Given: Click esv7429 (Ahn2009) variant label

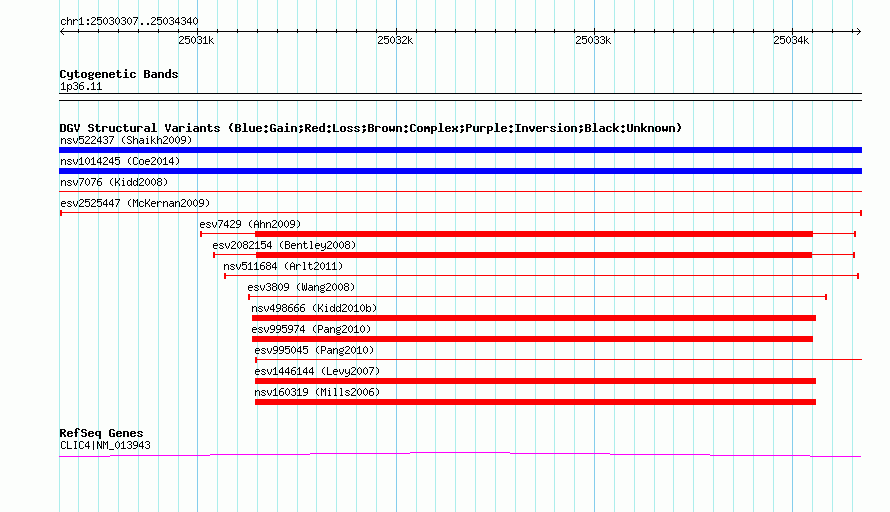Looking at the screenshot, I should [250, 224].
